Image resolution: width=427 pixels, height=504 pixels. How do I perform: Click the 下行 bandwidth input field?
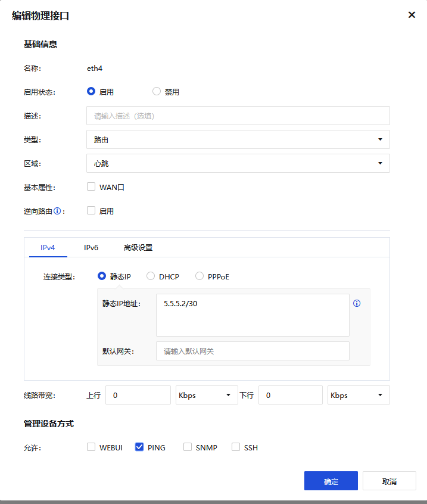pos(291,395)
